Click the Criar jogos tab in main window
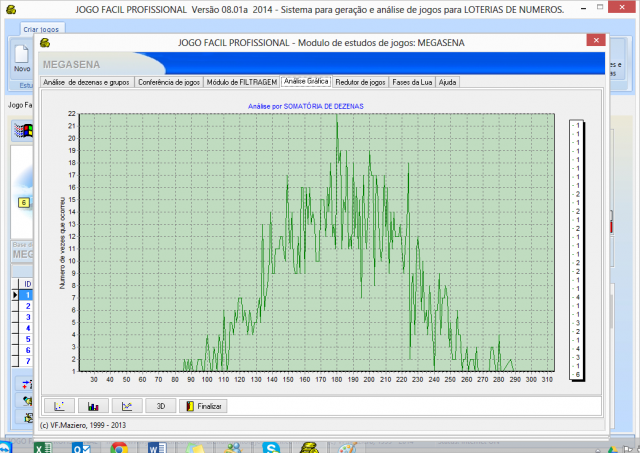Image resolution: width=640 pixels, height=453 pixels. click(40, 31)
